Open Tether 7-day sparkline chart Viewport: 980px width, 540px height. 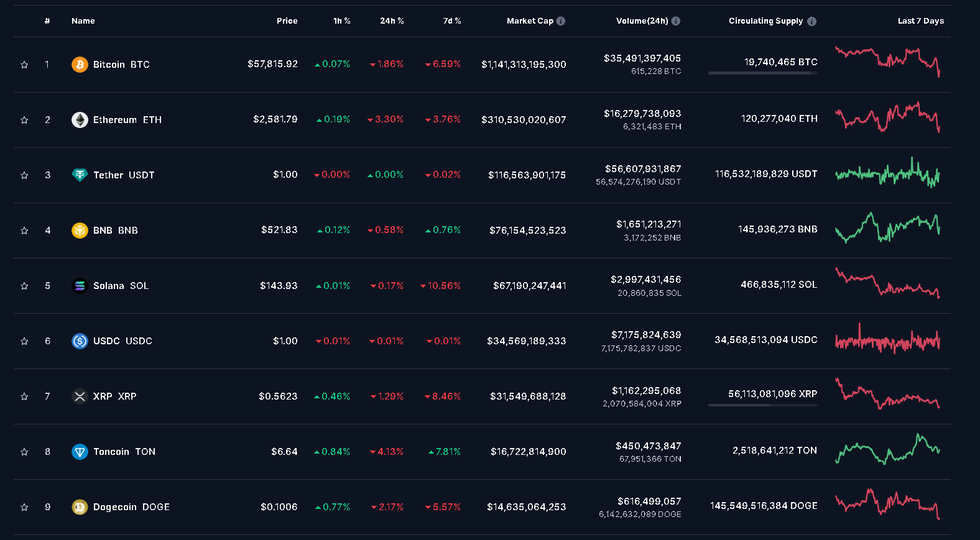887,172
